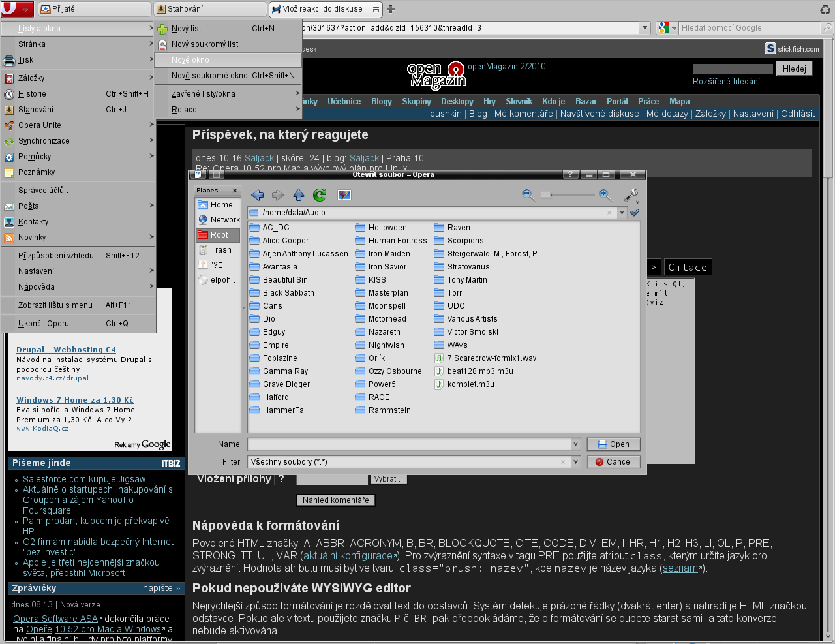Screen dimensions: 835x644
Task: Reload the folder listing
Action: pyautogui.click(x=320, y=195)
